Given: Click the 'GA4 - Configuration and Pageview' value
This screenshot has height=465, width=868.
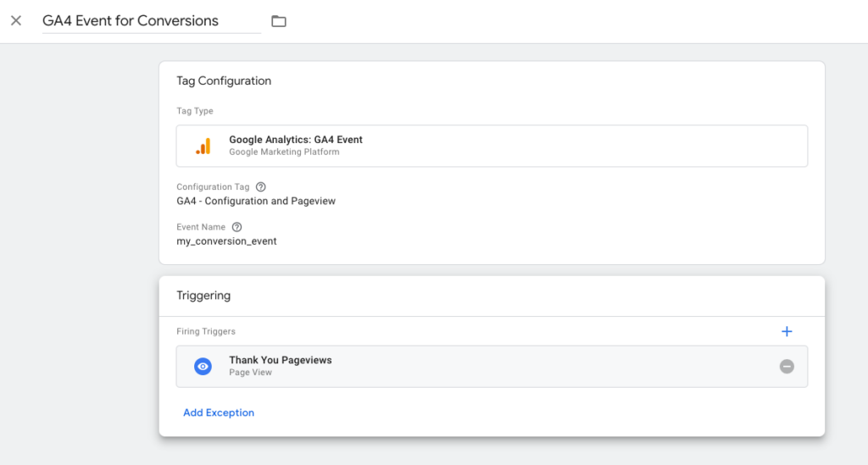Looking at the screenshot, I should 257,201.
